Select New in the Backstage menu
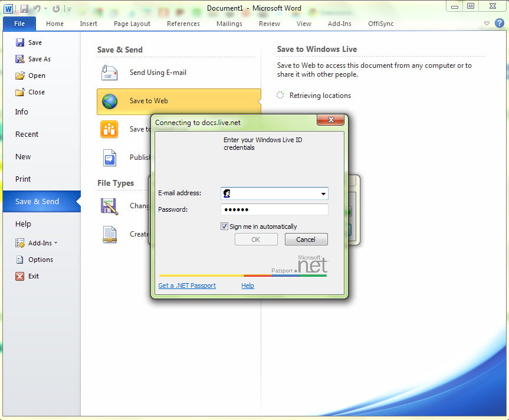This screenshot has height=420, width=509. 23,157
